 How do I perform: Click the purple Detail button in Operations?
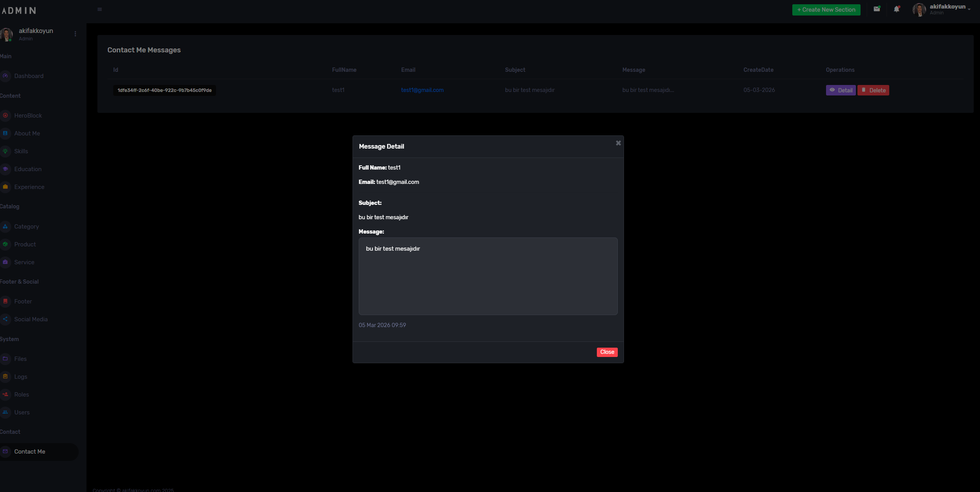841,90
